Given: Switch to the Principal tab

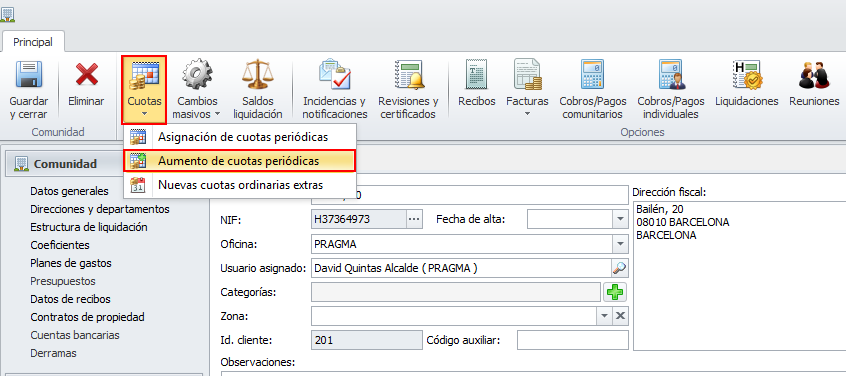Looking at the screenshot, I should point(33,42).
